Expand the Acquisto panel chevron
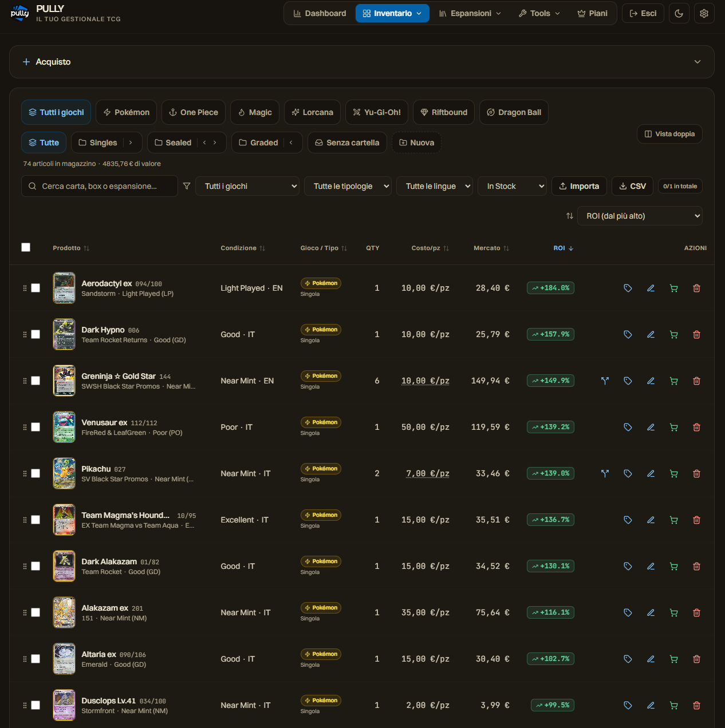 click(698, 62)
